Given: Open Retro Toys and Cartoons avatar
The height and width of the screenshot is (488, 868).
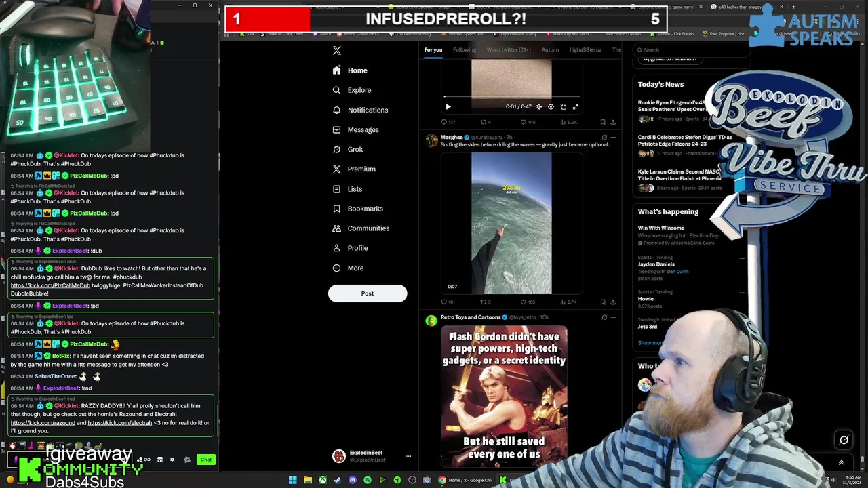Looking at the screenshot, I should pos(431,320).
